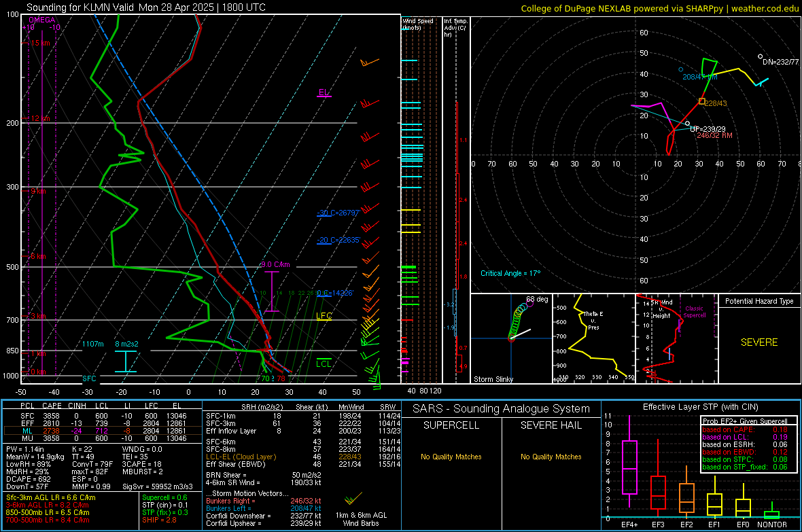Screen dimensions: 802x532
Task: Click SARS - Sounding Analogue System heading
Action: click(x=502, y=409)
